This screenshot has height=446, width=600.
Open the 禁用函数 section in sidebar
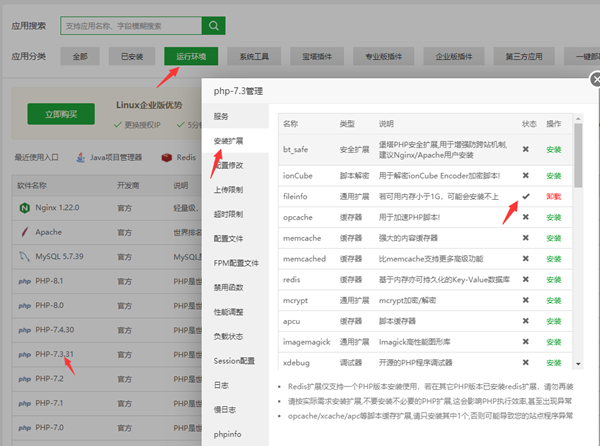point(235,288)
